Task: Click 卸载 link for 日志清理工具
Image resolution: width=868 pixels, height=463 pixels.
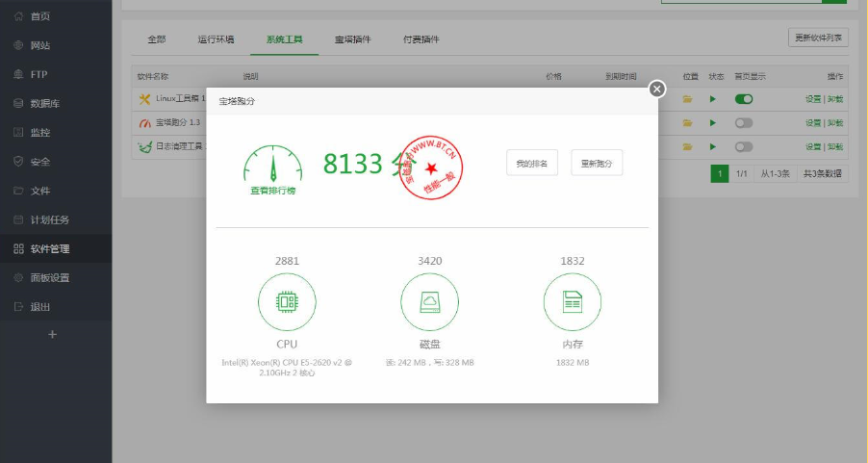Action: click(x=835, y=146)
